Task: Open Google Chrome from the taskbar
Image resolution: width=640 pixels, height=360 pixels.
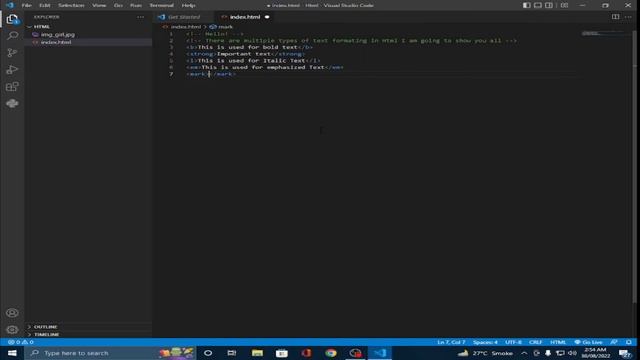Action: click(x=331, y=353)
